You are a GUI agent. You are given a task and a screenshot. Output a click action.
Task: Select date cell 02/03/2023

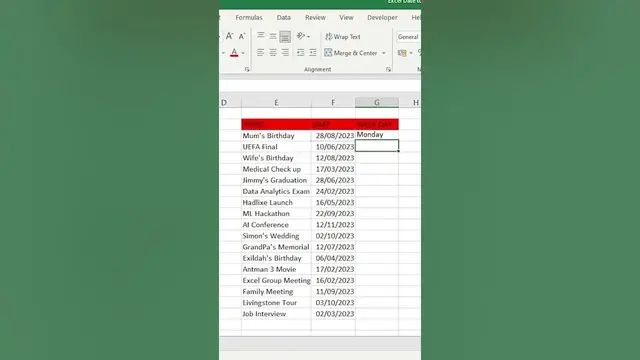coord(333,313)
